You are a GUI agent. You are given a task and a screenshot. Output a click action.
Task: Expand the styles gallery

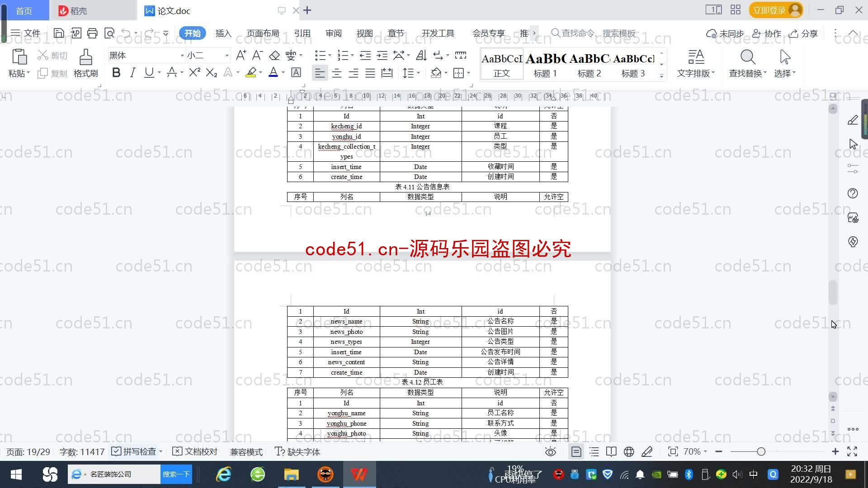[x=661, y=76]
